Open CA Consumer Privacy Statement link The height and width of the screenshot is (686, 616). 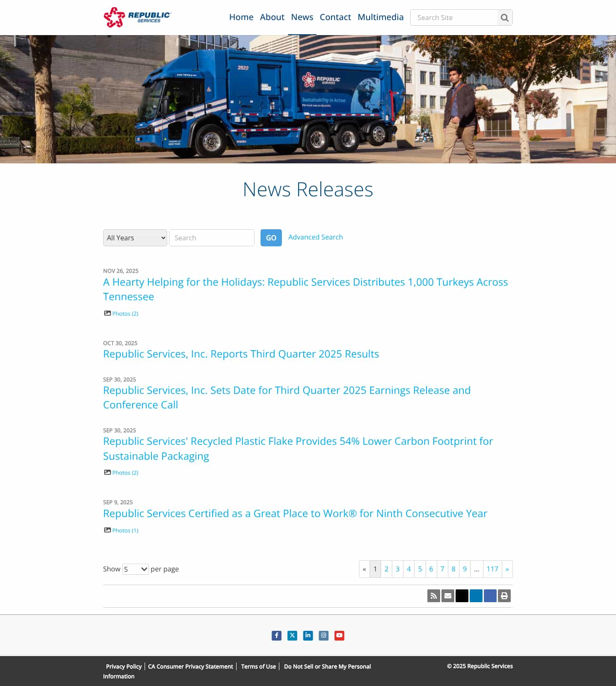pyautogui.click(x=190, y=666)
